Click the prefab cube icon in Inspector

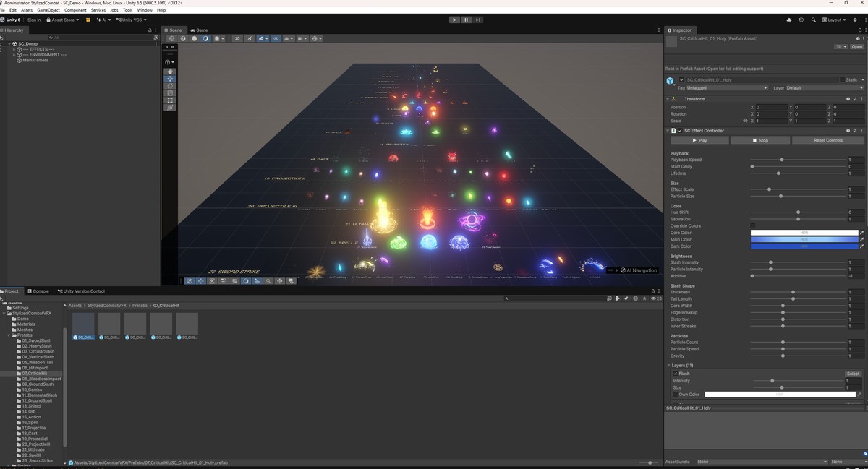click(671, 80)
